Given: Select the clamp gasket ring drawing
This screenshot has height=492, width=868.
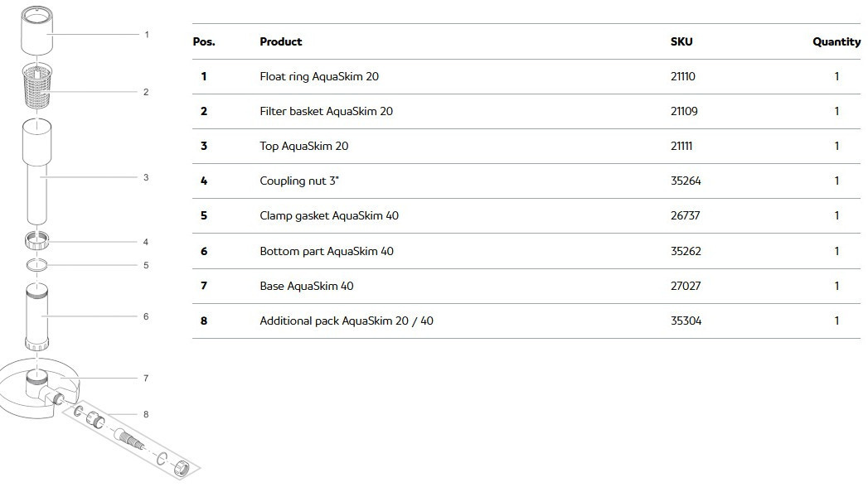Looking at the screenshot, I should (36, 265).
